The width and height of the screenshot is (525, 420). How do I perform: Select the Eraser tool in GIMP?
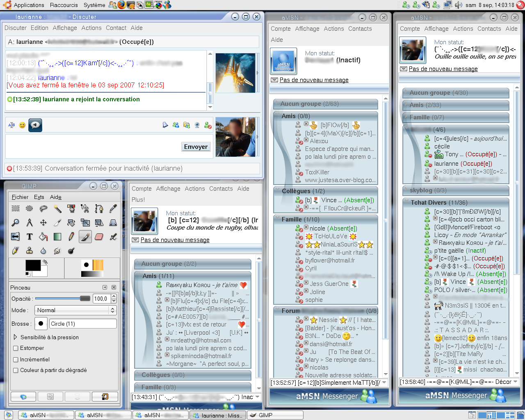(x=99, y=237)
